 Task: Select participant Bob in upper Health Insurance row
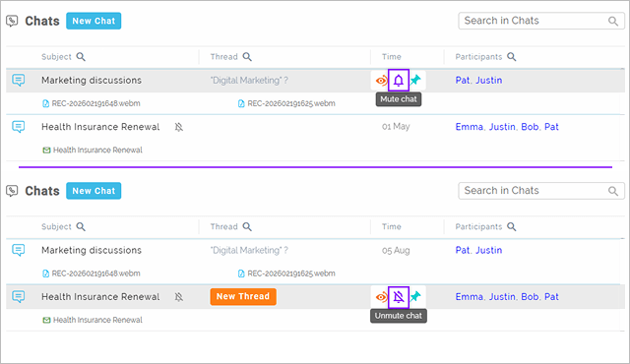530,127
